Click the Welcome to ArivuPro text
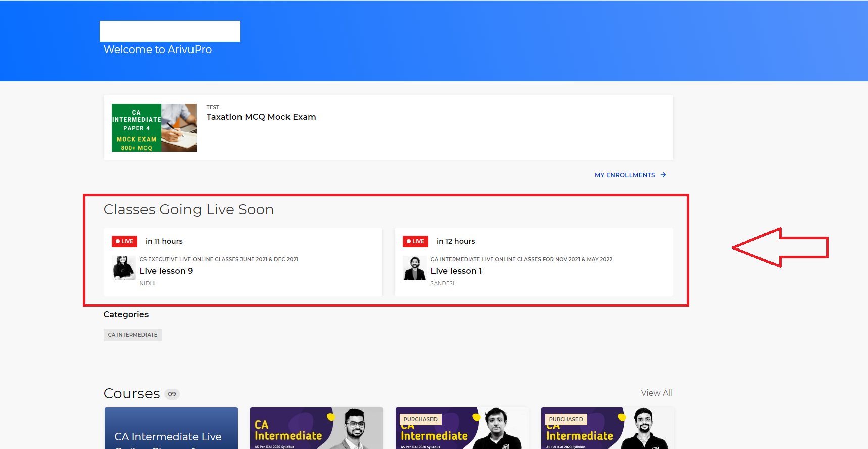Screen dimensions: 868x449 point(158,49)
